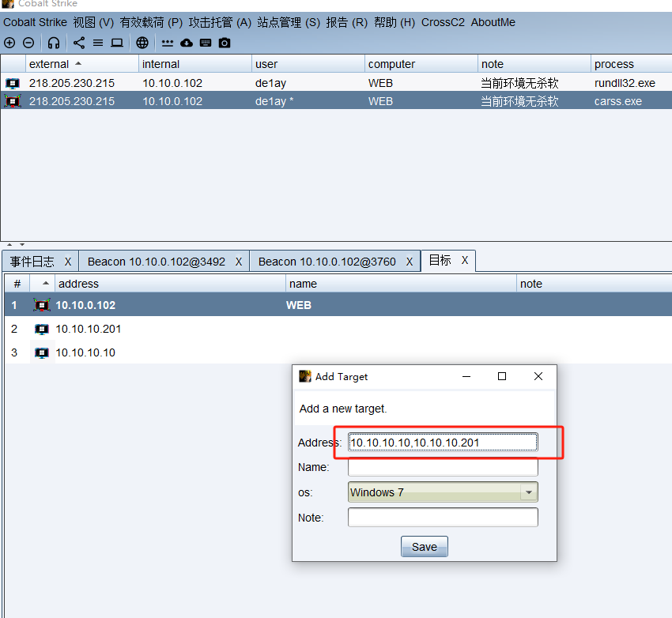Expand the os dropdown showing Windows 7
The height and width of the screenshot is (618, 672).
tap(529, 492)
